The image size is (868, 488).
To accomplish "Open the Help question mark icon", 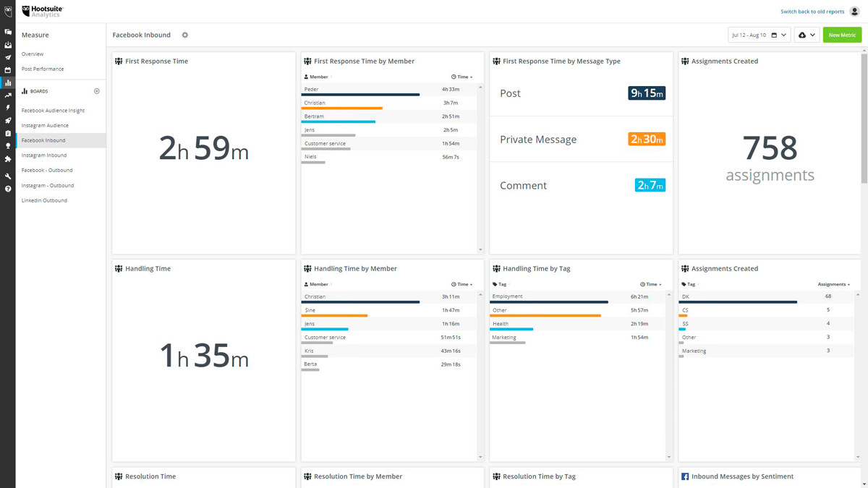I will coord(8,189).
